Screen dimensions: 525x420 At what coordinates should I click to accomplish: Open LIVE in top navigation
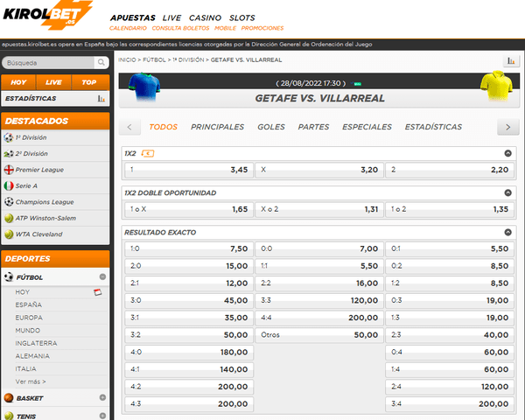pyautogui.click(x=171, y=17)
